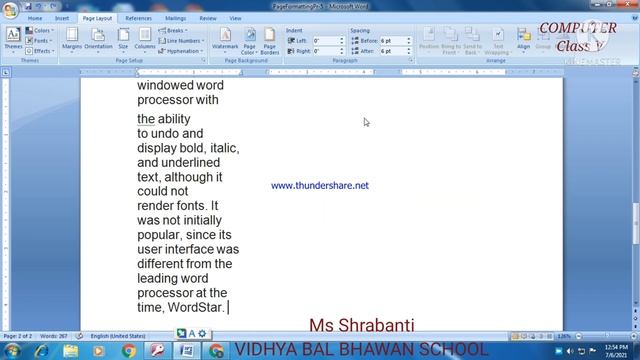
Task: Open the Align dropdown in Arrange
Action: coord(523,41)
